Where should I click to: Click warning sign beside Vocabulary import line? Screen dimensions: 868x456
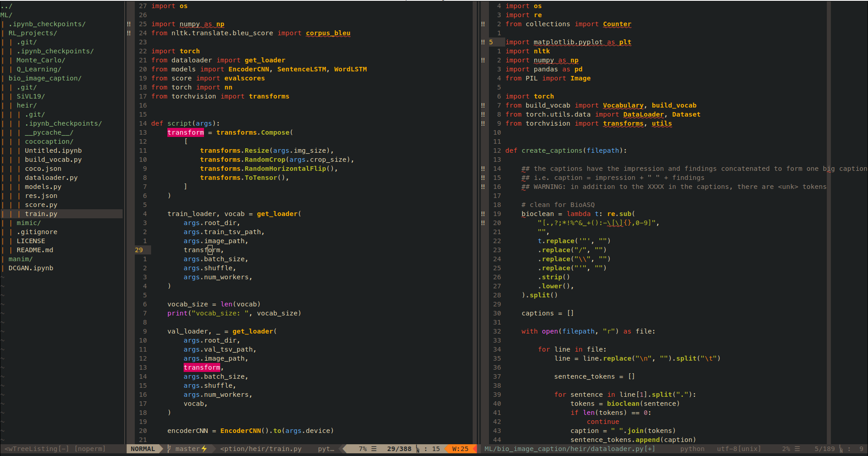click(483, 105)
